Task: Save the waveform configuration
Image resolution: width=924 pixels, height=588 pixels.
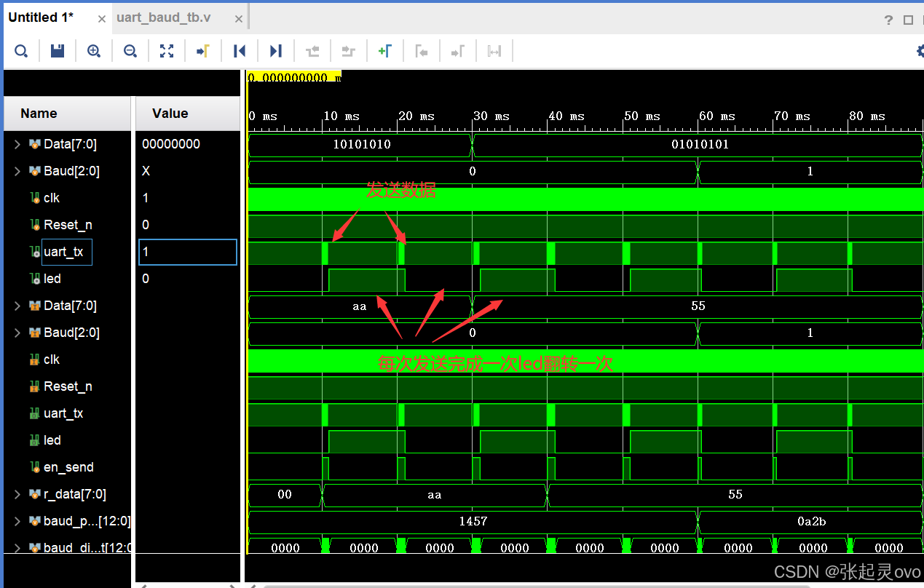Action: tap(58, 51)
